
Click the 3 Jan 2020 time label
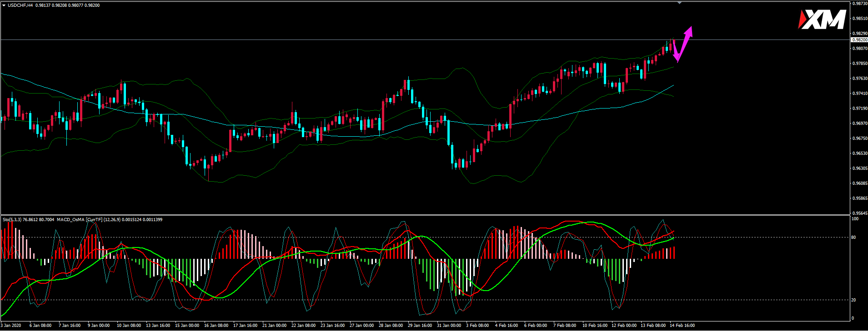11,326
